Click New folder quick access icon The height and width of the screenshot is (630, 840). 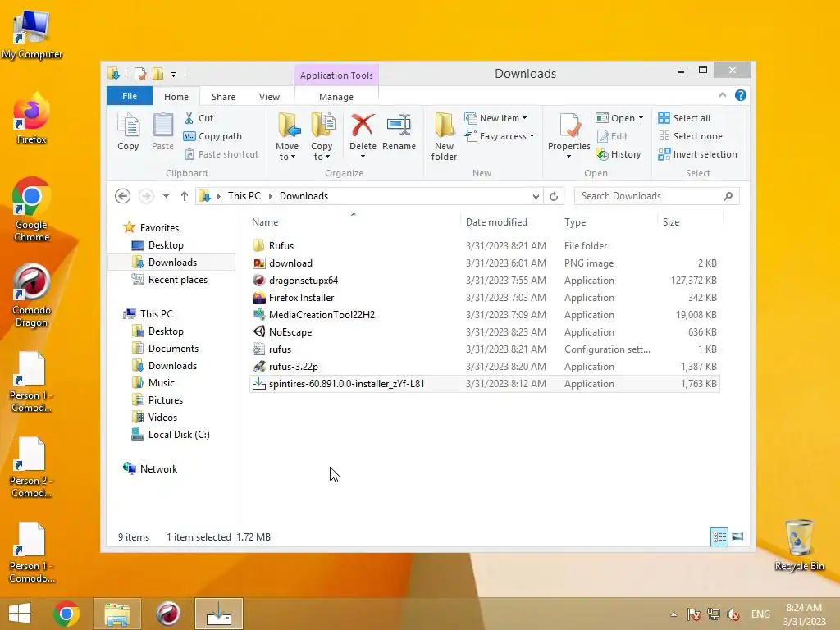pyautogui.click(x=158, y=73)
